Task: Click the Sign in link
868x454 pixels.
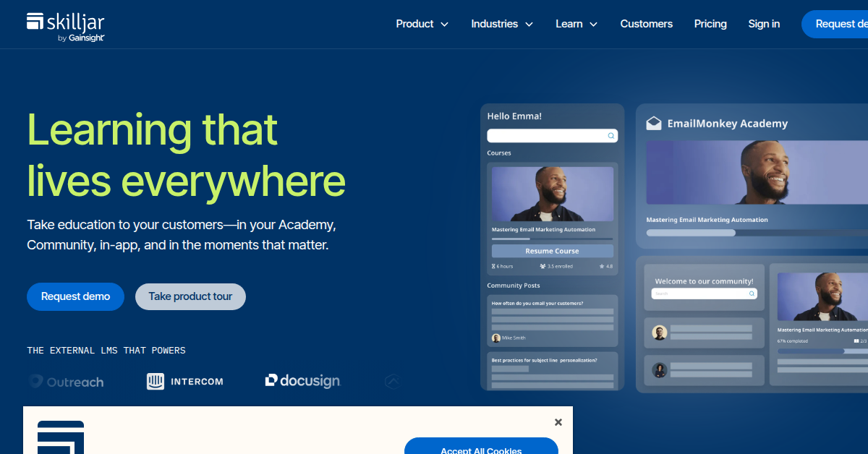Action: [764, 24]
